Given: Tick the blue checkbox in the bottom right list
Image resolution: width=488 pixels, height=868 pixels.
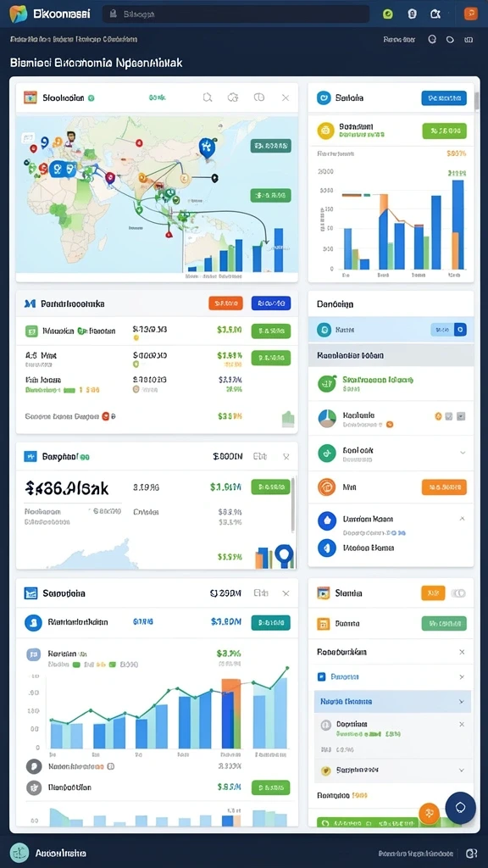Looking at the screenshot, I should (x=321, y=676).
